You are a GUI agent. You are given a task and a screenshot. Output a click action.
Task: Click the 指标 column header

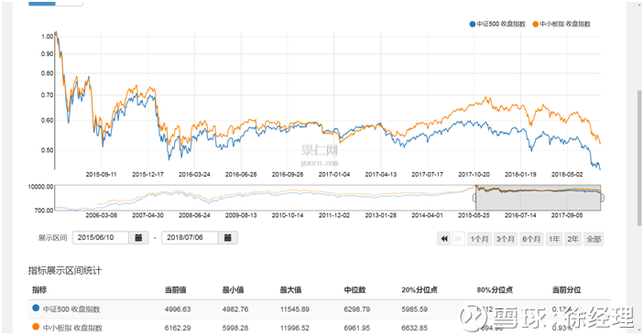pyautogui.click(x=39, y=290)
